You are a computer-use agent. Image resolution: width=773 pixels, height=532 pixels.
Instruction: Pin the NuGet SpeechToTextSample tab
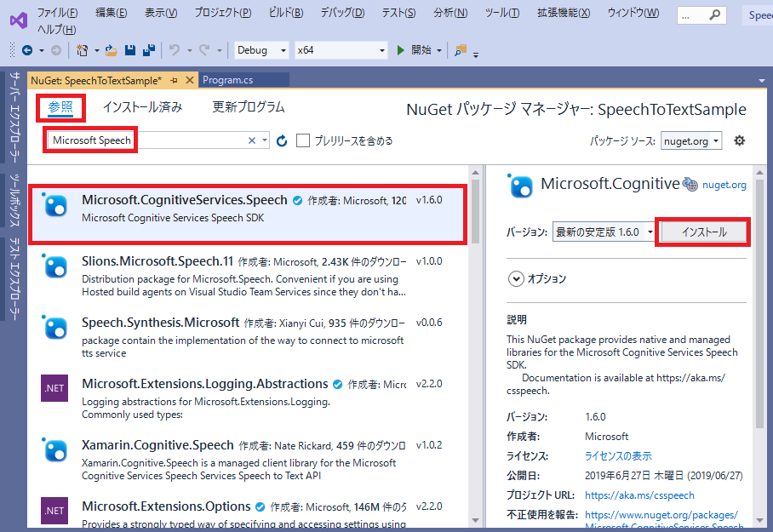(174, 80)
